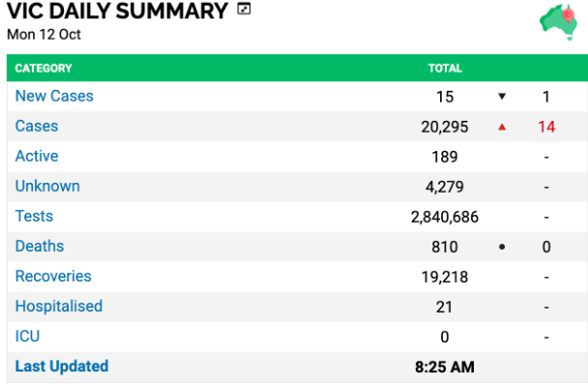The height and width of the screenshot is (386, 588).
Task: Click the 2,840,686 tests total
Action: 444,217
